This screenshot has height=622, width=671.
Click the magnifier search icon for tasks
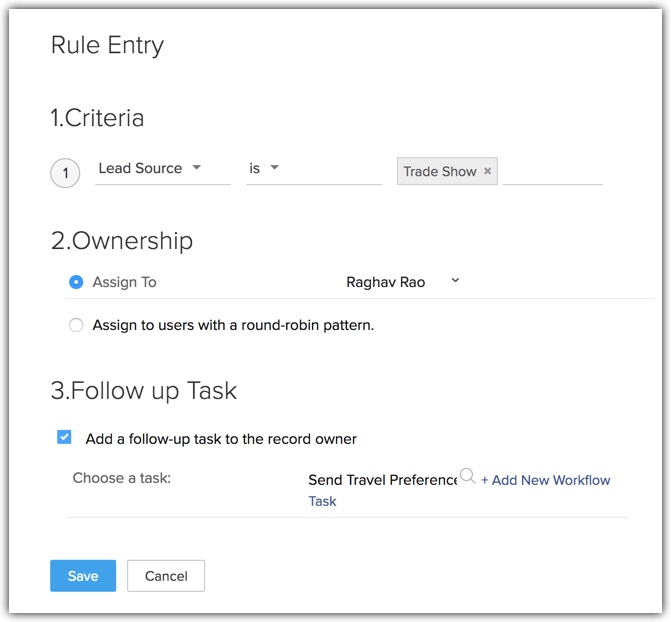click(x=467, y=476)
